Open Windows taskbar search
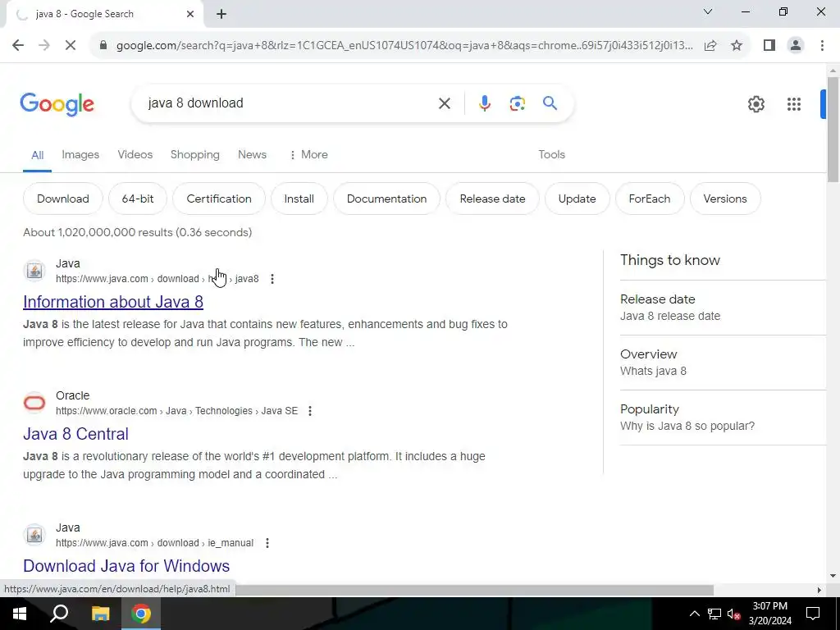 tap(59, 614)
